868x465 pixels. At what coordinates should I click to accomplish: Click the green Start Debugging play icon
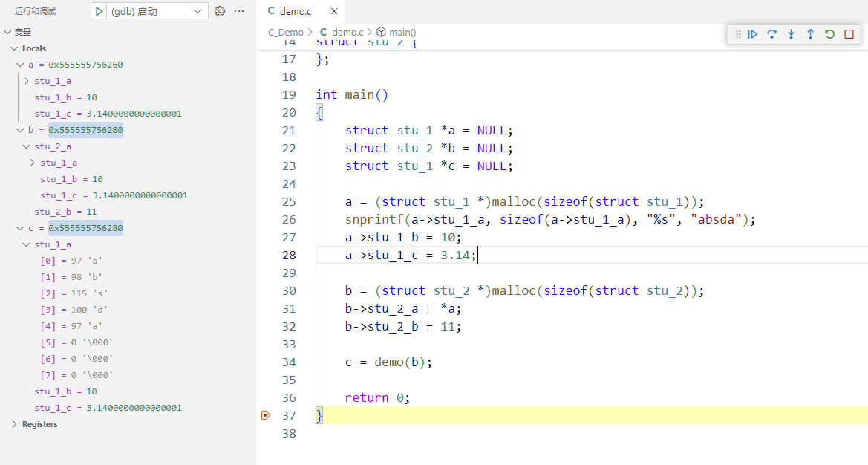(x=99, y=11)
